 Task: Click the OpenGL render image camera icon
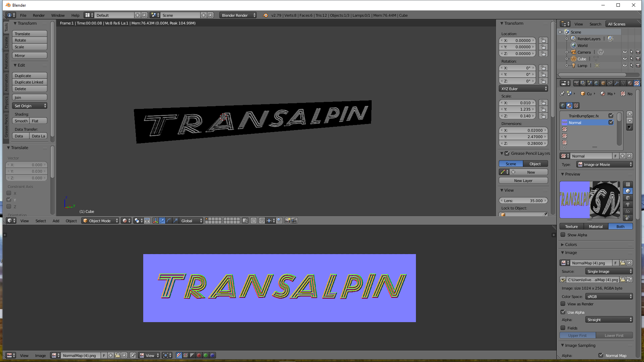pos(287,221)
